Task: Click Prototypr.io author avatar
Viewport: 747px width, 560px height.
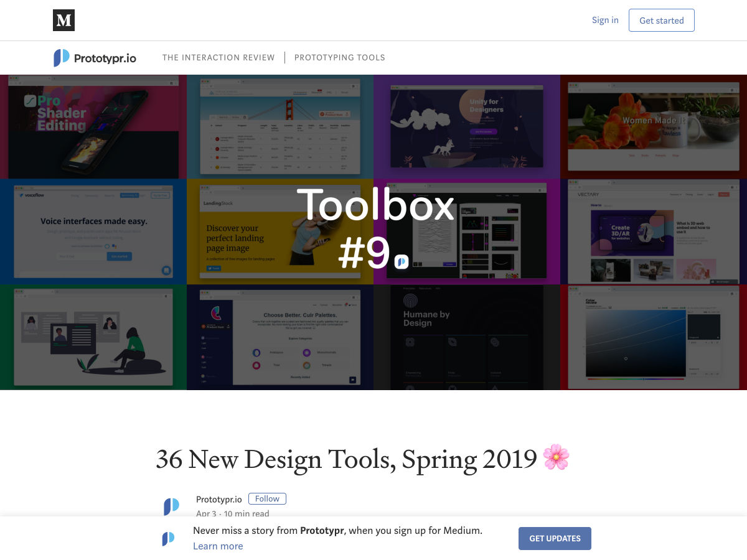Action: [171, 506]
